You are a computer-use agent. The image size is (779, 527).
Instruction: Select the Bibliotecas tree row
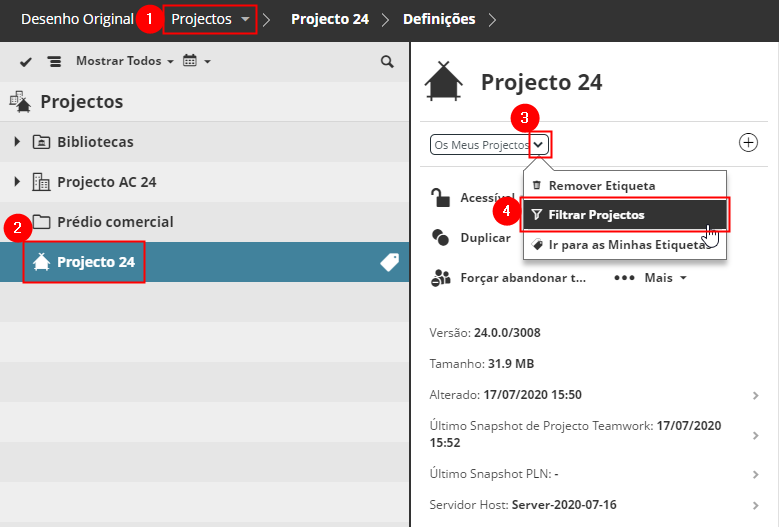click(x=205, y=142)
